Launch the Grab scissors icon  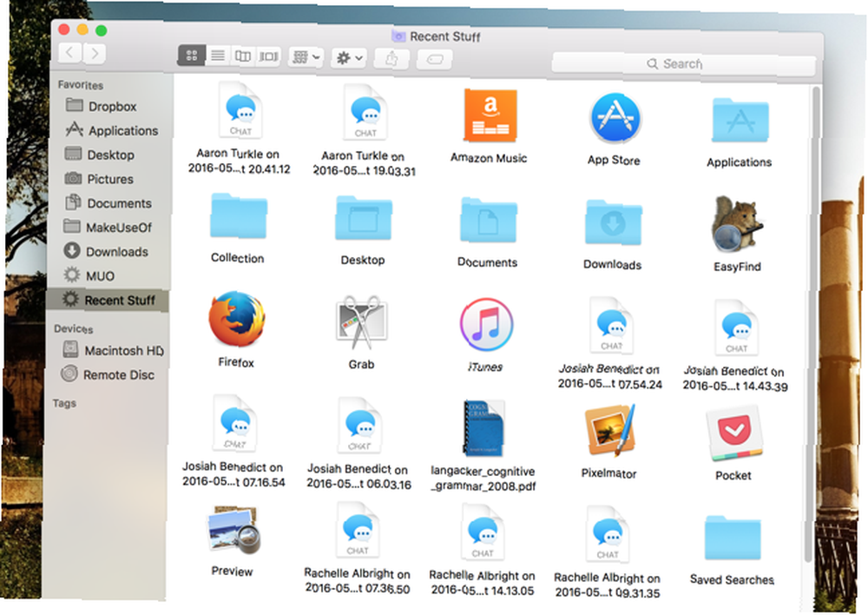tap(362, 322)
